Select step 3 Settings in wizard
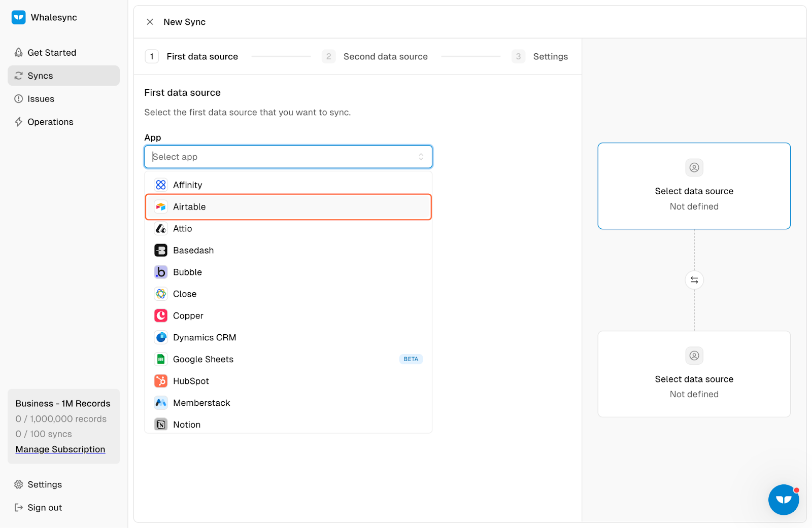Viewport: 812px width, 528px height. tap(540, 56)
